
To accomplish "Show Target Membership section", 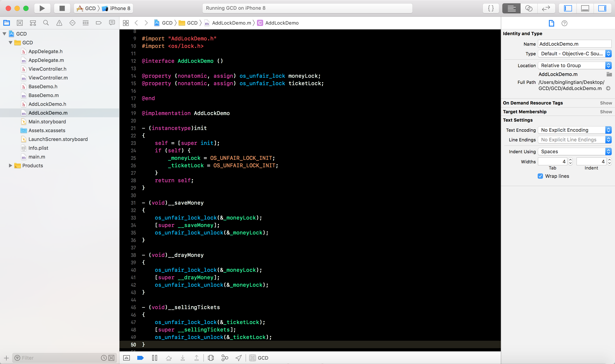I will [x=606, y=112].
